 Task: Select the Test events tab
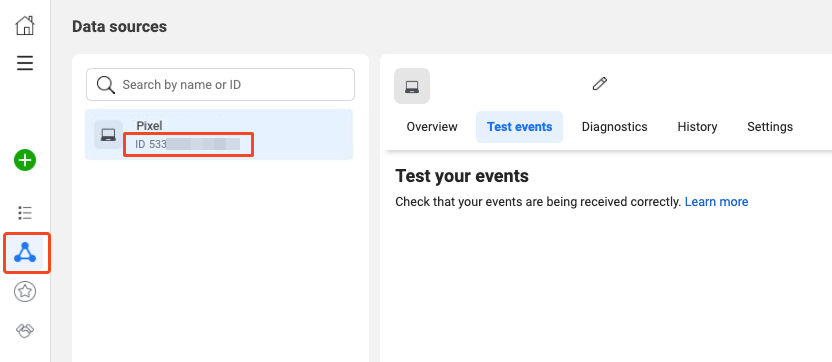pyautogui.click(x=519, y=127)
